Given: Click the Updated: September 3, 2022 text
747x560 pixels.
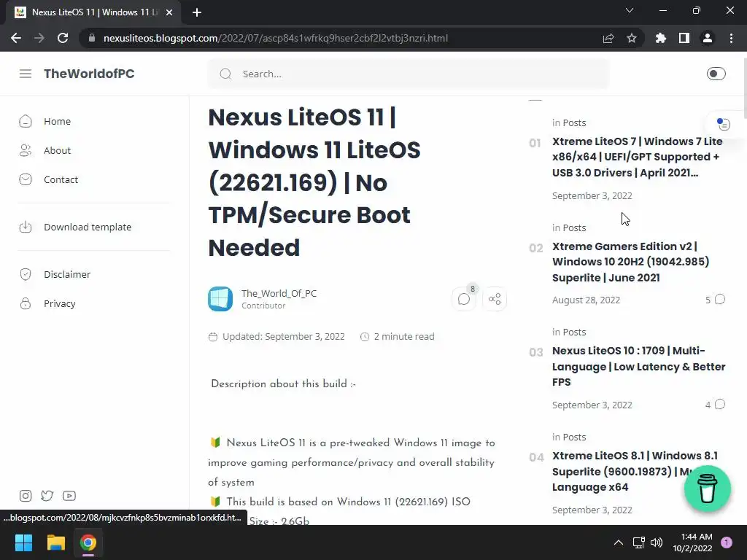Looking at the screenshot, I should point(284,337).
